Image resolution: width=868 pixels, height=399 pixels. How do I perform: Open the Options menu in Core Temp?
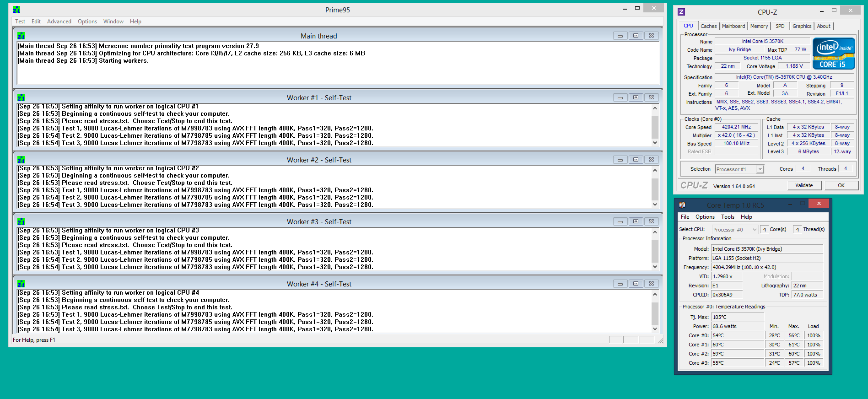click(x=705, y=217)
